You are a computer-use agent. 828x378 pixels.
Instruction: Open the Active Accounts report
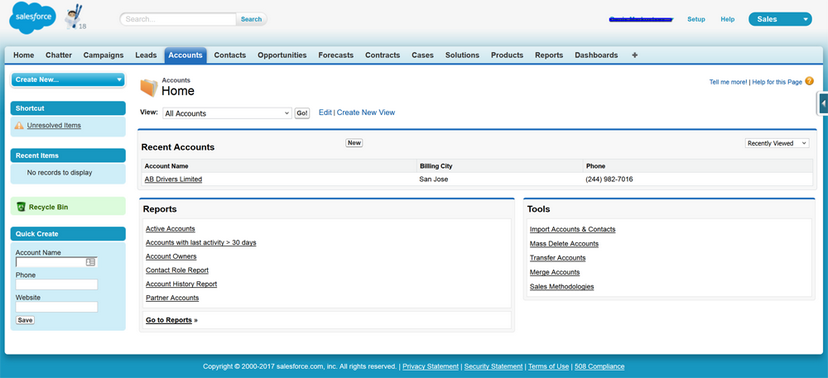[171, 229]
